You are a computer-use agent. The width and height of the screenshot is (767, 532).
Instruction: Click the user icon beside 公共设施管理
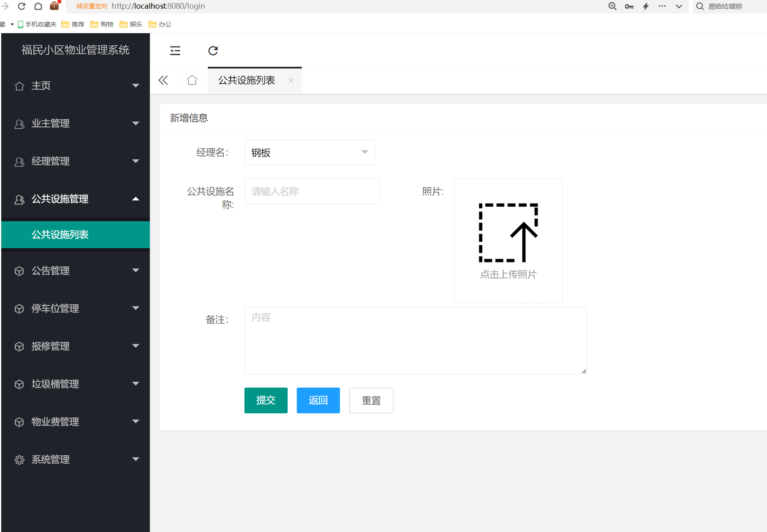click(x=20, y=199)
